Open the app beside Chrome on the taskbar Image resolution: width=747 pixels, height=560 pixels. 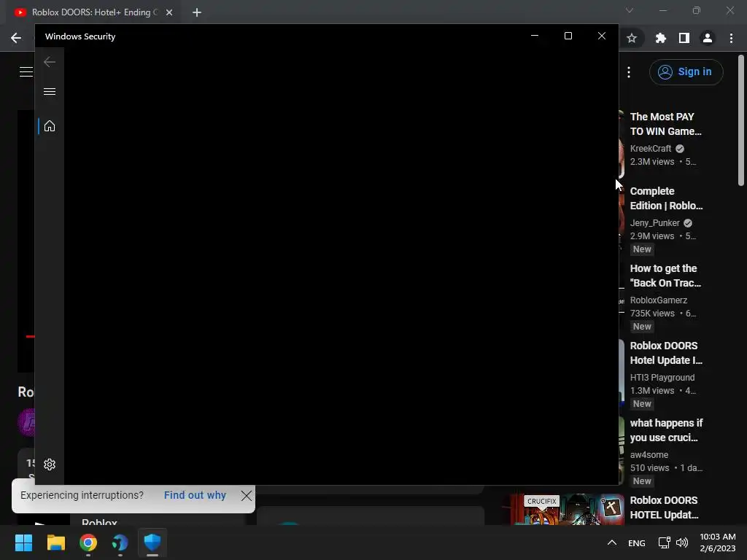click(x=120, y=542)
